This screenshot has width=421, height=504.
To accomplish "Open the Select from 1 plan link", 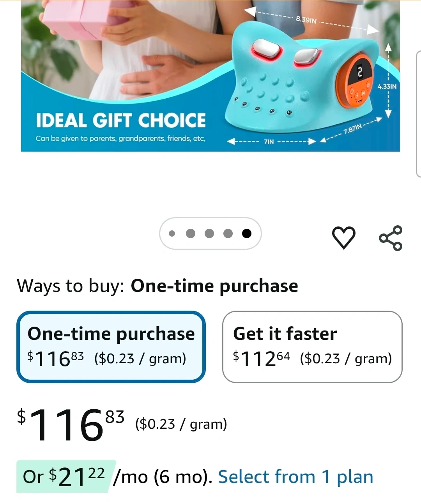I will point(295,477).
